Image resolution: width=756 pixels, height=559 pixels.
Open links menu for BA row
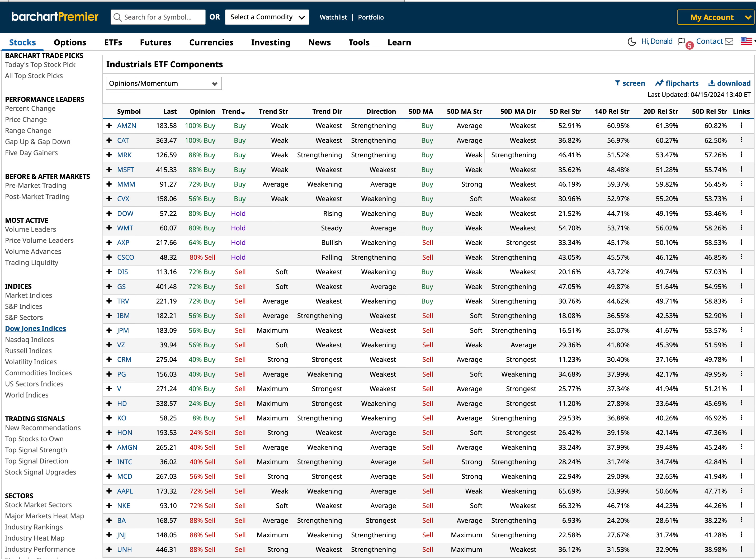tap(741, 520)
